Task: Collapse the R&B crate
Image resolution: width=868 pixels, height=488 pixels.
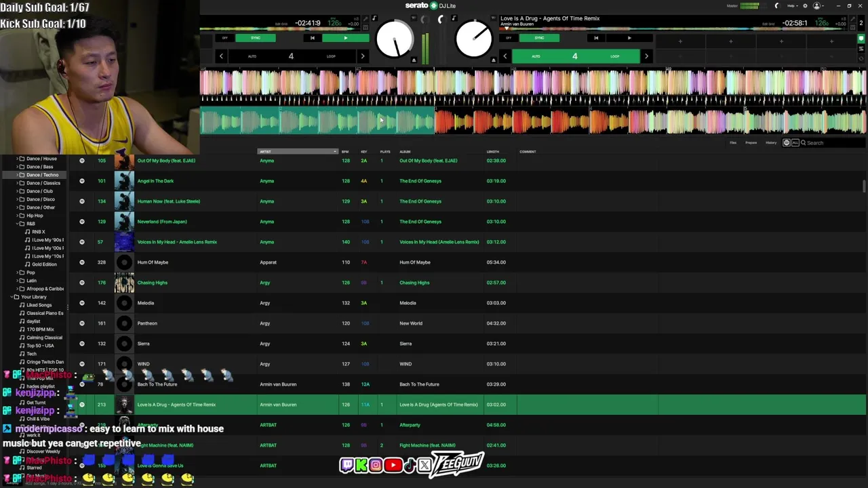Action: [x=16, y=224]
